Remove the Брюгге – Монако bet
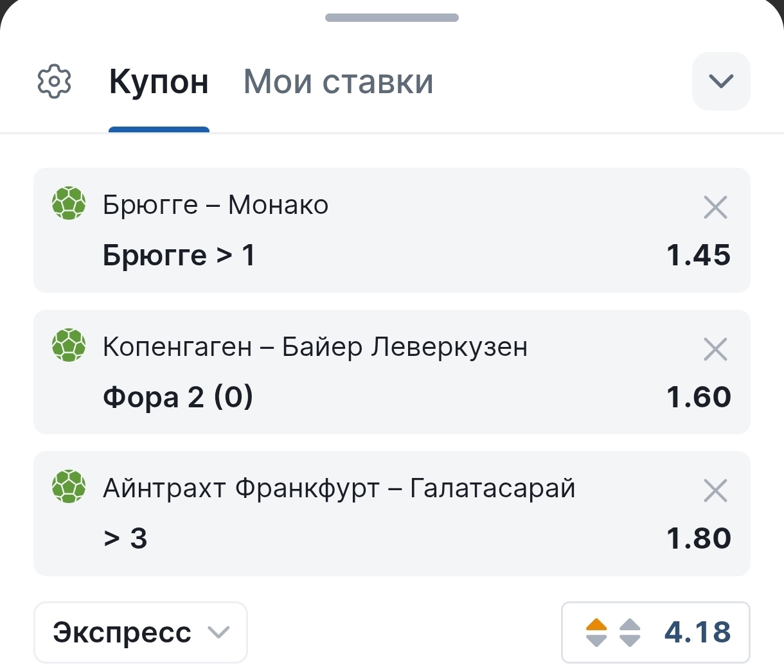Viewport: 784px width, 672px height. click(x=715, y=208)
